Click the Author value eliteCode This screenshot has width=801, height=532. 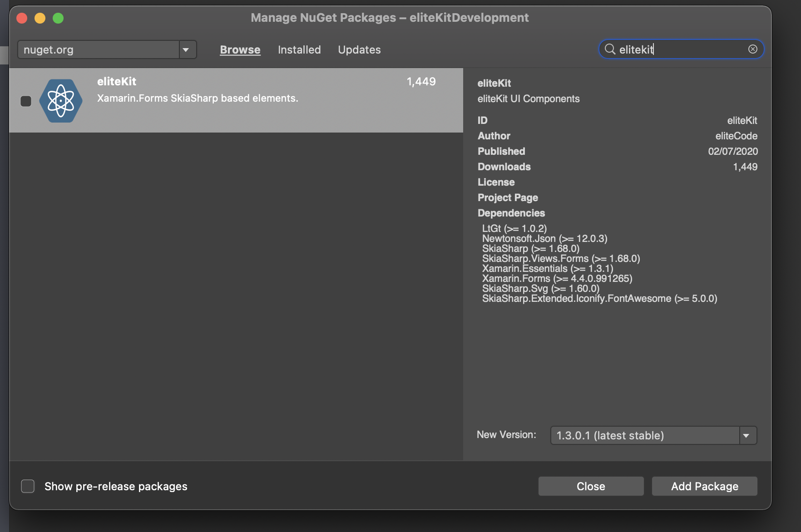(x=736, y=136)
